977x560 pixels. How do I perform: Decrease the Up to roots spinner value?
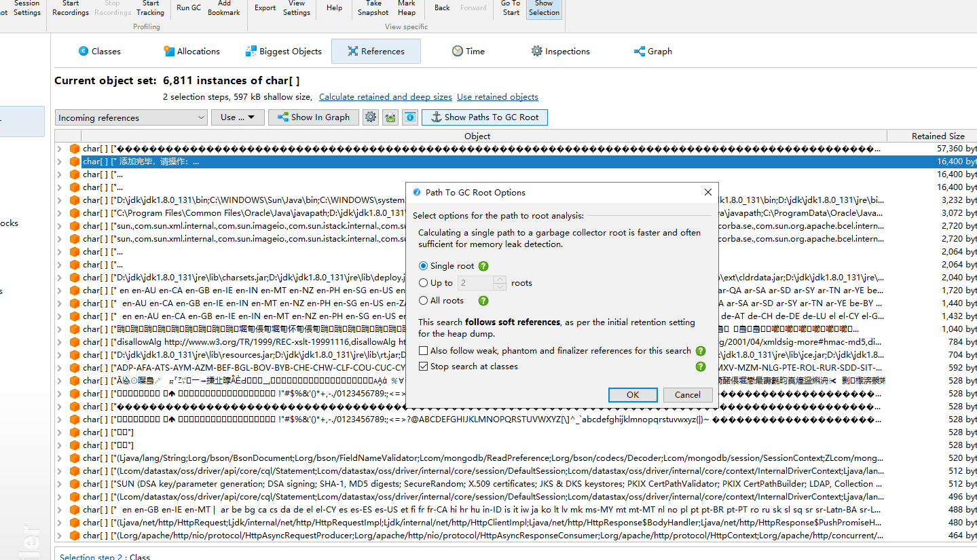[500, 287]
